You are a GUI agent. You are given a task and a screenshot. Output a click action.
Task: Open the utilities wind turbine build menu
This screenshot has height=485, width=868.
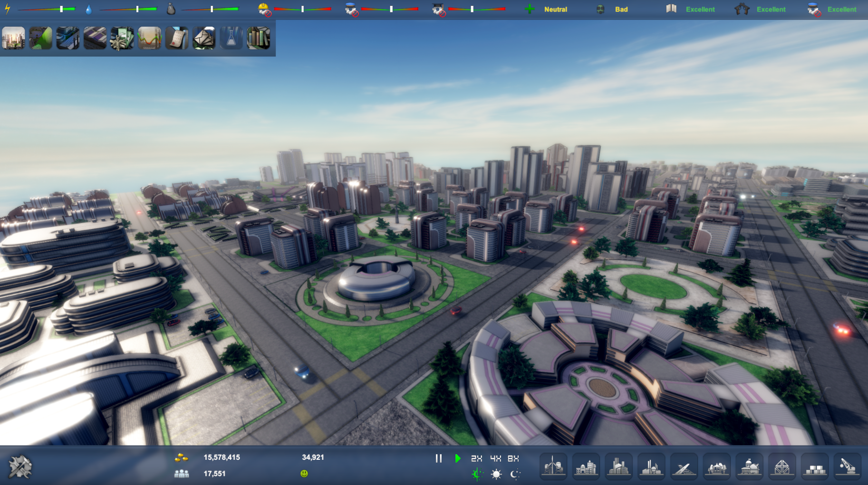[553, 466]
